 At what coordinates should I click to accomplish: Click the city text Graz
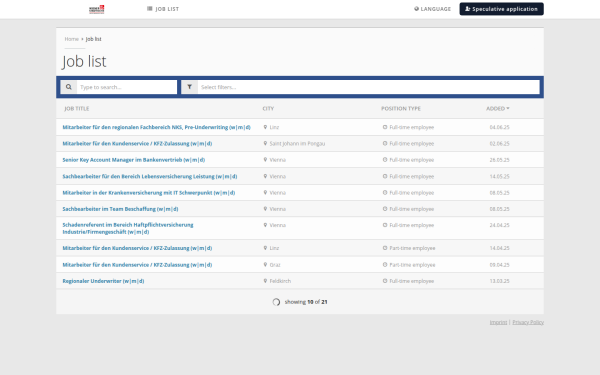[275, 265]
